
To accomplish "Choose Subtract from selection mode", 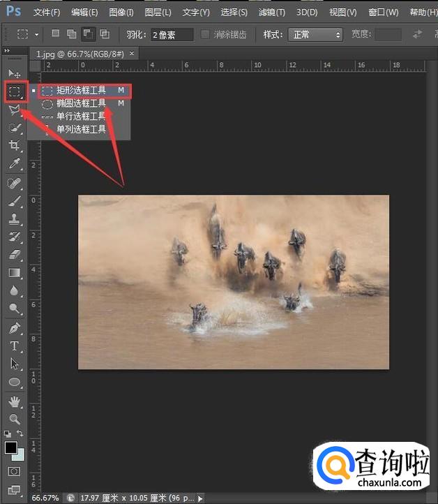I will pyautogui.click(x=89, y=34).
